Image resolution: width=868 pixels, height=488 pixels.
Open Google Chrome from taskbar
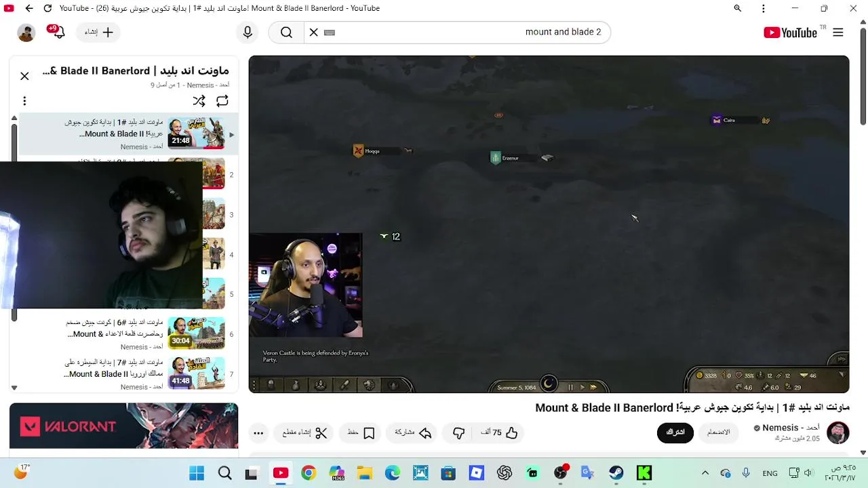(x=309, y=473)
